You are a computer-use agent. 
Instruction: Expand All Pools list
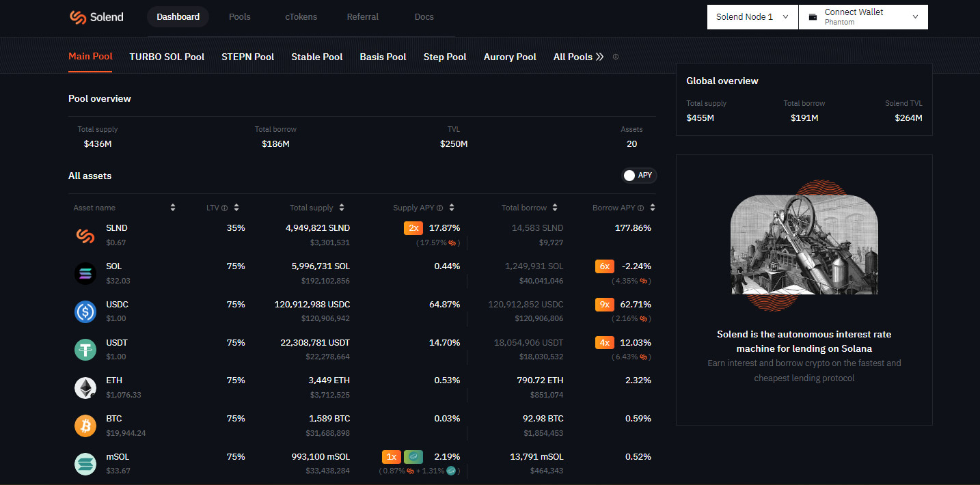tap(578, 57)
